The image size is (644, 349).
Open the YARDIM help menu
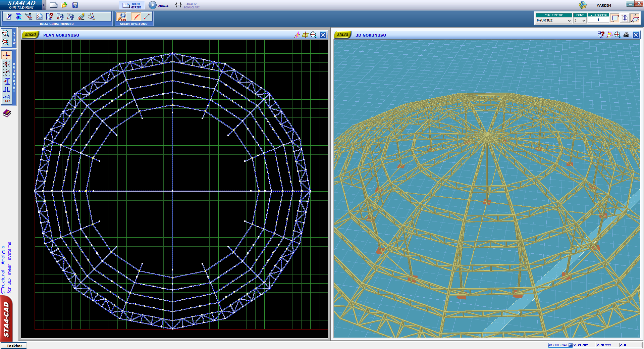point(604,5)
